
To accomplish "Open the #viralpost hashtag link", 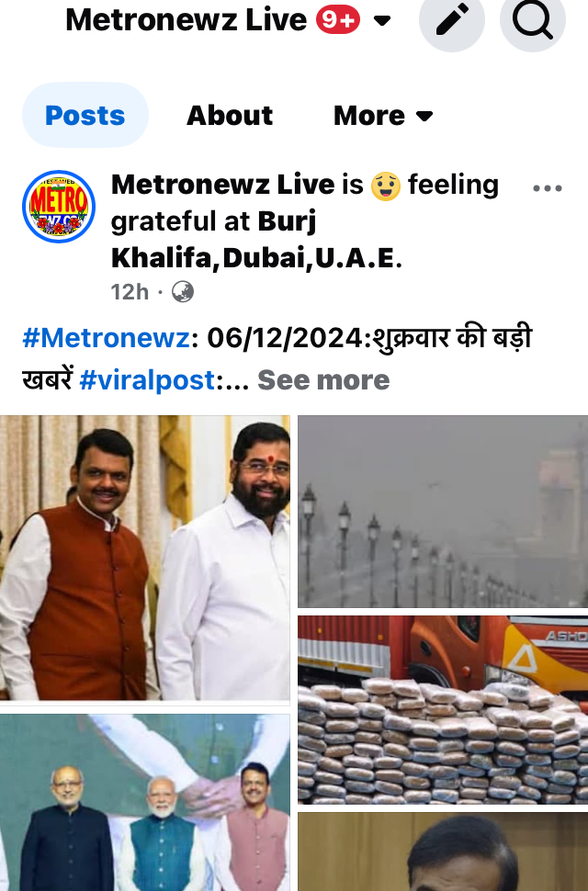I will (x=147, y=380).
